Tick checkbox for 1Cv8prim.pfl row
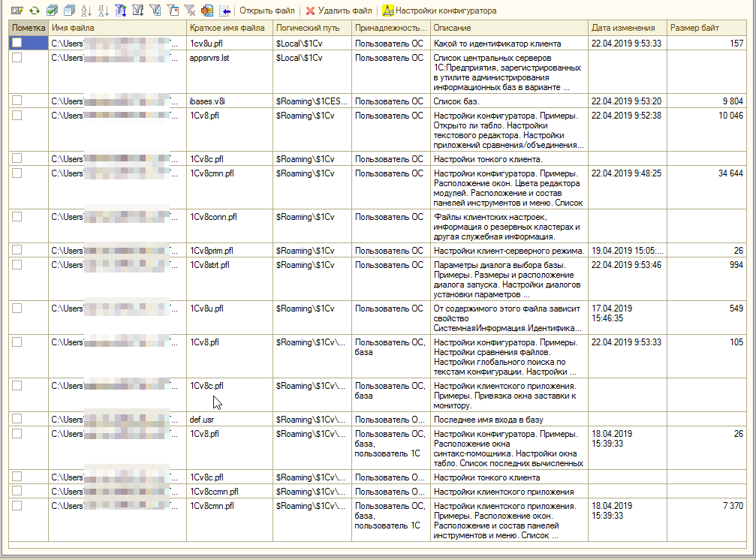Viewport: 756px width, 560px height. point(17,250)
